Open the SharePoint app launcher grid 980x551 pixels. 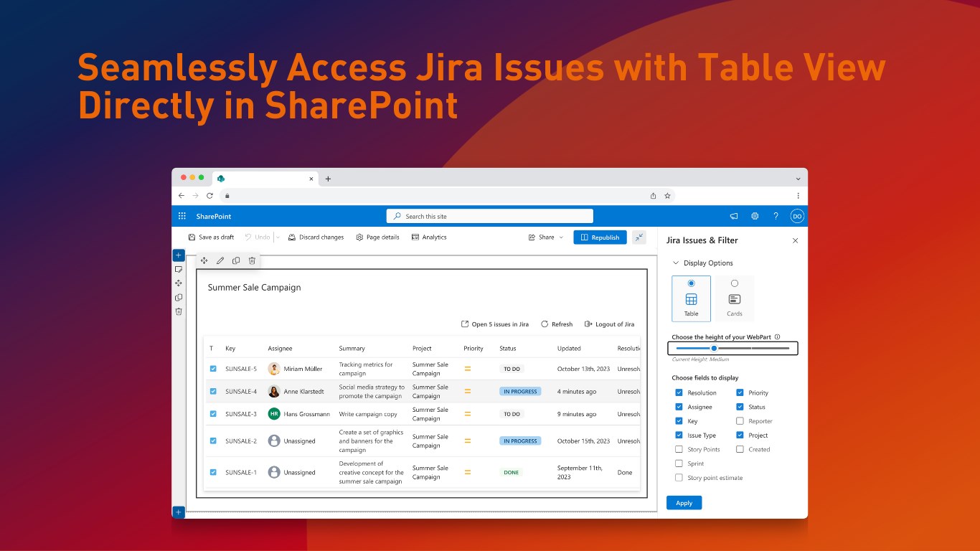(182, 216)
